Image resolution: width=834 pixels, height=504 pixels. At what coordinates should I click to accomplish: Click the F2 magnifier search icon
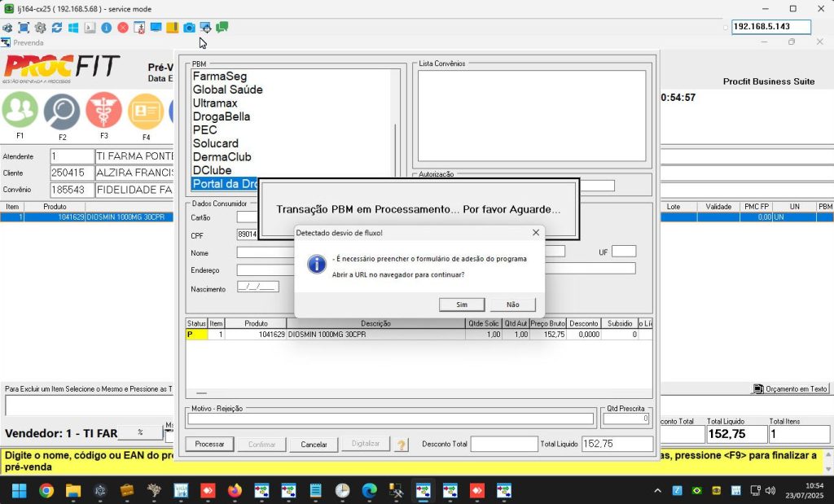62,112
